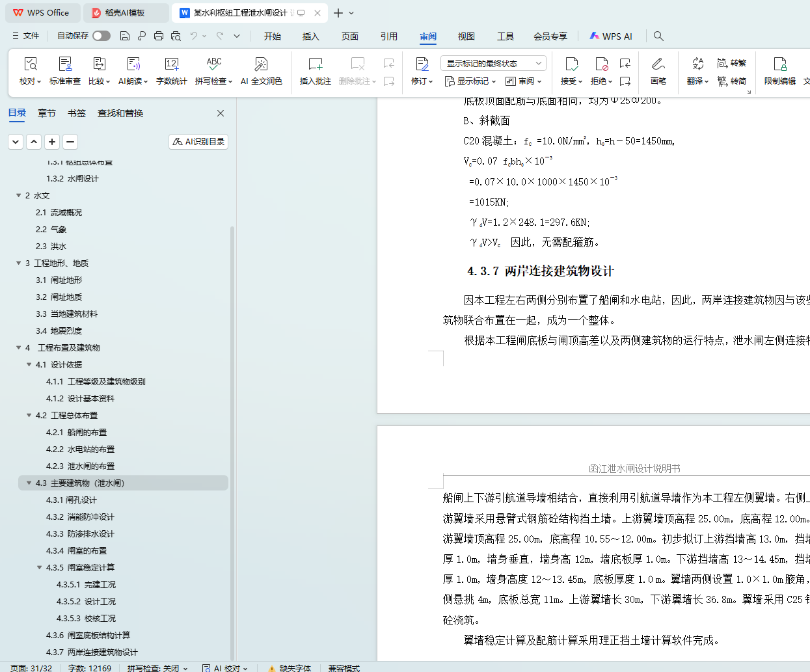Click the 限制编辑 restrict editing icon
This screenshot has width=810, height=672.
pyautogui.click(x=779, y=70)
